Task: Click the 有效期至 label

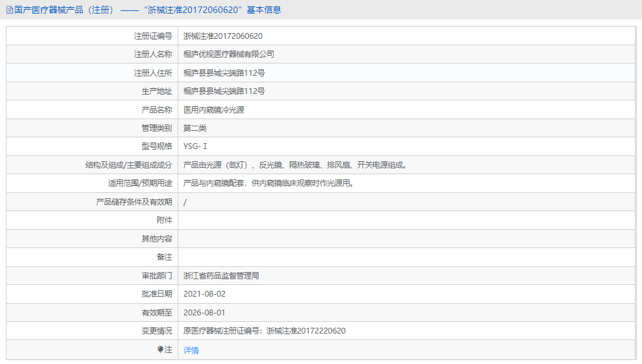Action: 157,312
